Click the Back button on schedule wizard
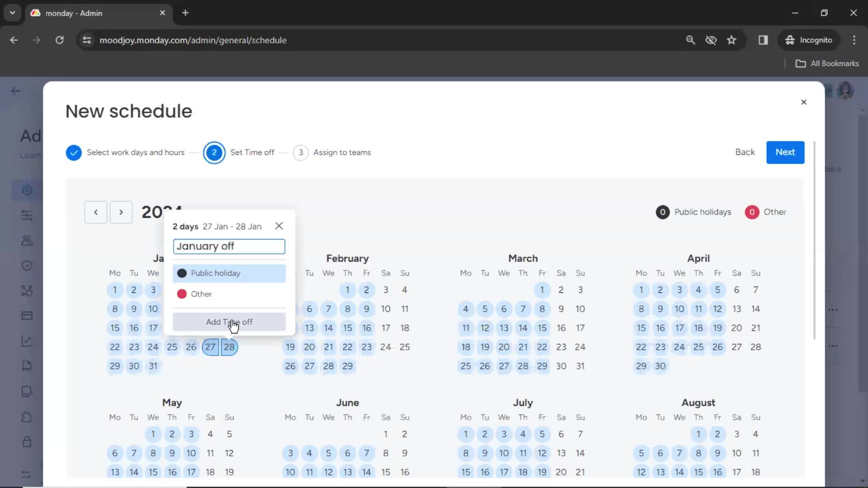 [x=746, y=152]
